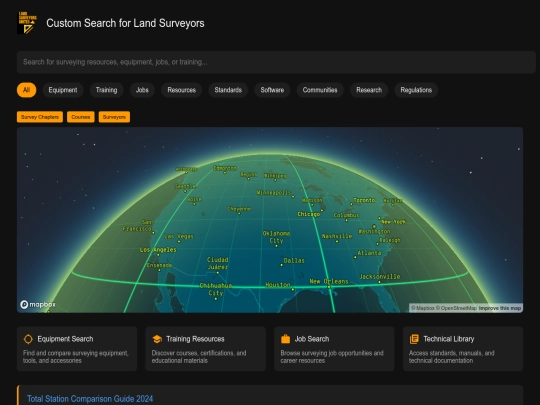Click the OpenStreetMap attribution link

click(x=456, y=308)
